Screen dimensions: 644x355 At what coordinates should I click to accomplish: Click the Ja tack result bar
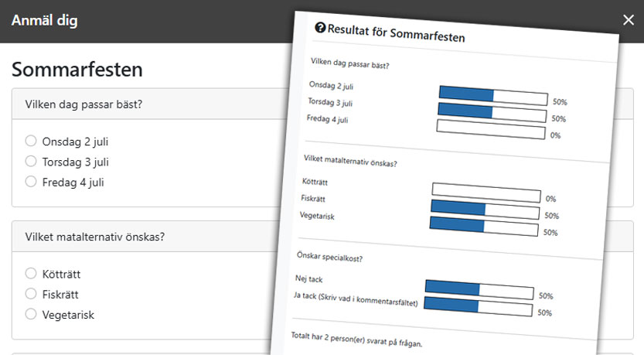point(479,308)
